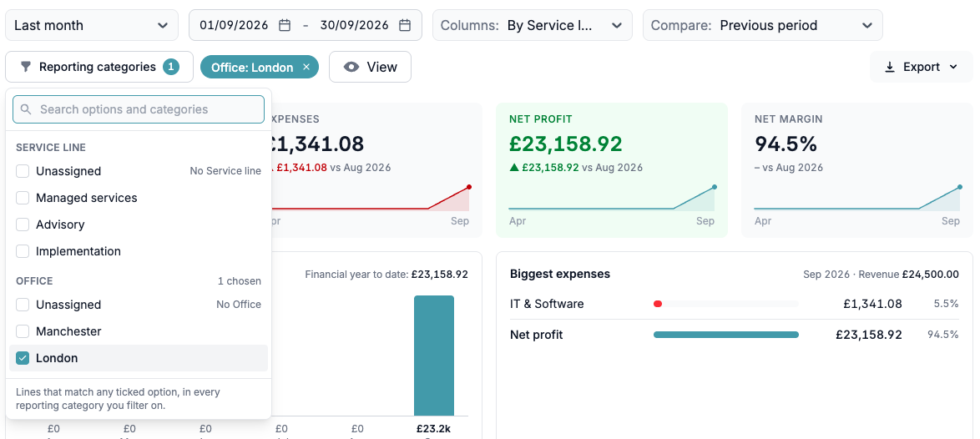Click the green up-triangle on Net Profit
980x439 pixels.
513,168
